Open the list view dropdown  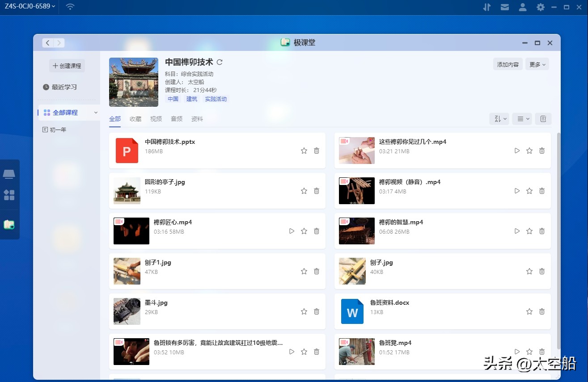522,118
